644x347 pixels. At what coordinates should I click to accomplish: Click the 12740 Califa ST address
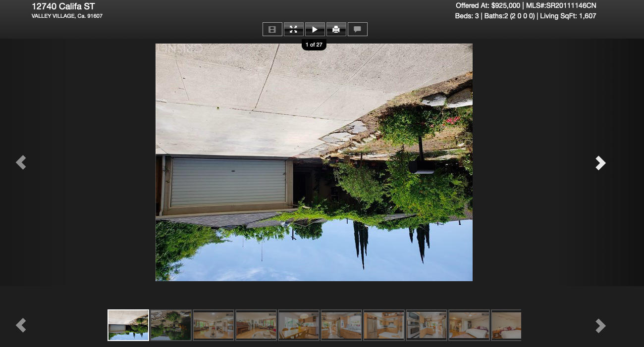tap(63, 6)
